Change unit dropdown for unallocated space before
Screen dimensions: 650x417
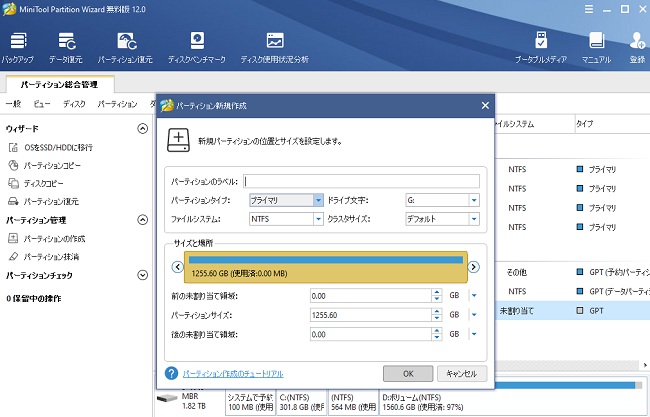(x=474, y=296)
